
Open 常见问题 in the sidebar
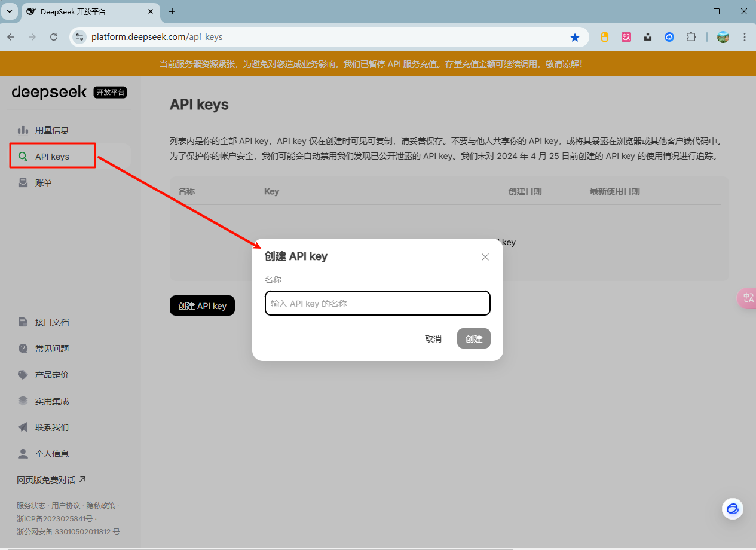pos(71,349)
